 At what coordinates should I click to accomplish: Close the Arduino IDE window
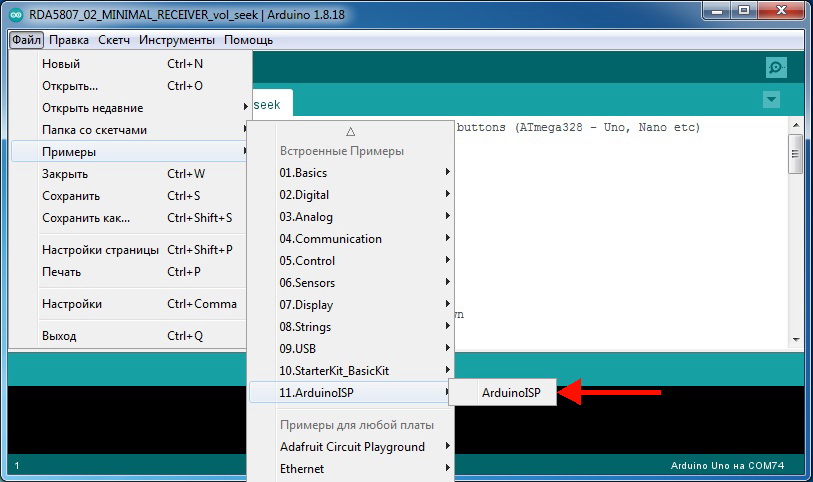click(781, 12)
